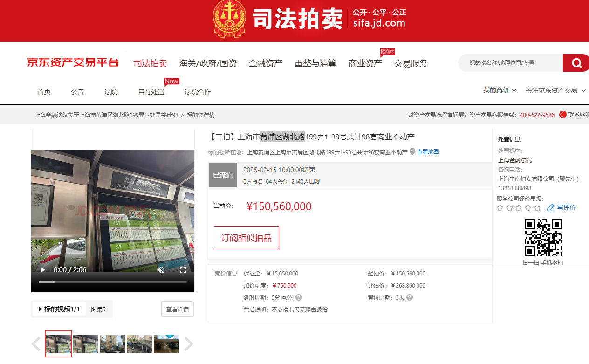Click the 标的物详情 breadcrumb text

pos(201,115)
